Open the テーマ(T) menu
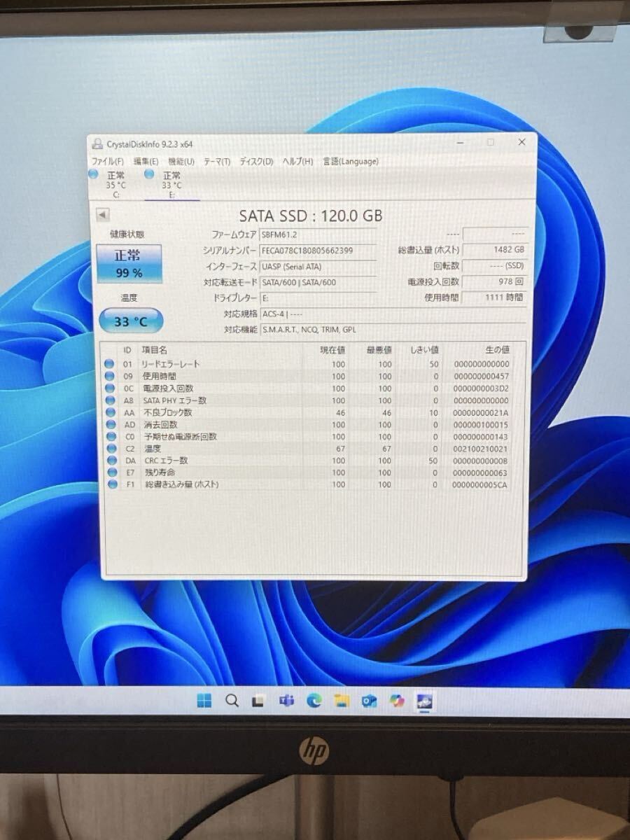Image resolution: width=630 pixels, height=840 pixels. coord(217,162)
